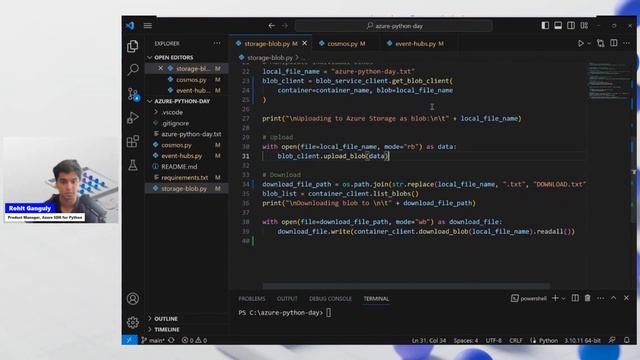
Task: Open the Testing flask view
Action: 133,165
